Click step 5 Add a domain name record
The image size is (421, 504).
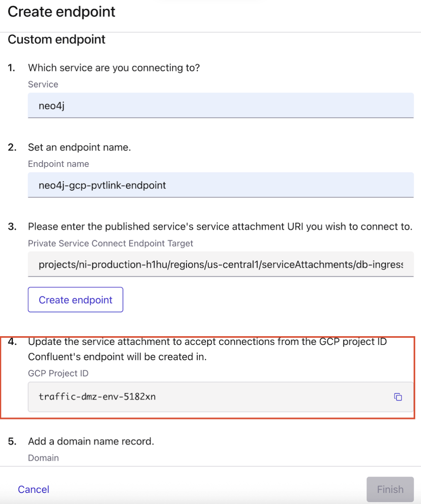pos(91,441)
